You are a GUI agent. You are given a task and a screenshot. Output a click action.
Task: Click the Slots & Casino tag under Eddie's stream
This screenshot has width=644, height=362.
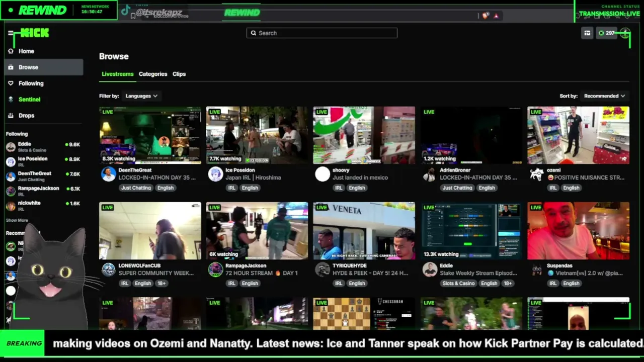tap(458, 284)
